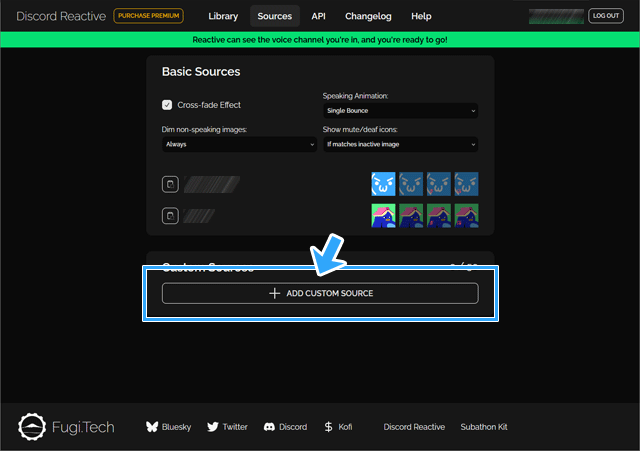Screen dimensions: 640x451
Task: Click the copy icon in the second source row
Action: coord(170,216)
